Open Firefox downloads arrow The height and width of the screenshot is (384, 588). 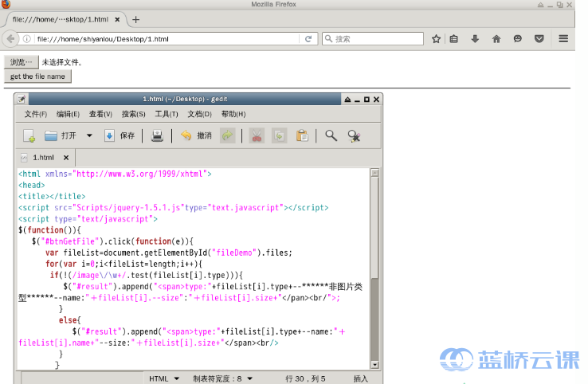[475, 38]
